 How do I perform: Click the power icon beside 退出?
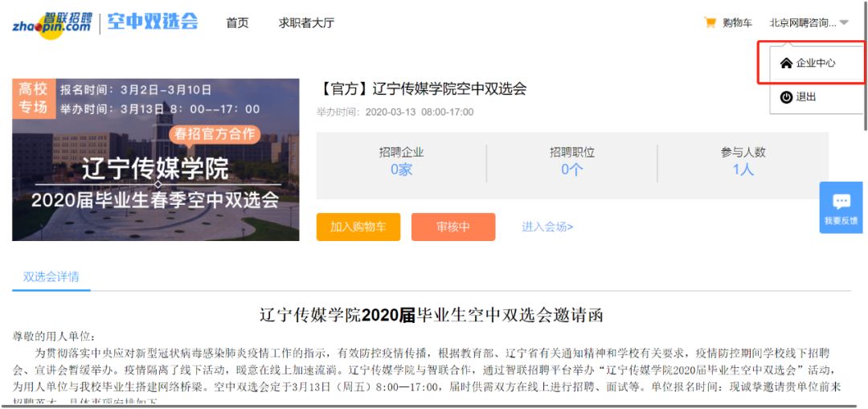(786, 97)
